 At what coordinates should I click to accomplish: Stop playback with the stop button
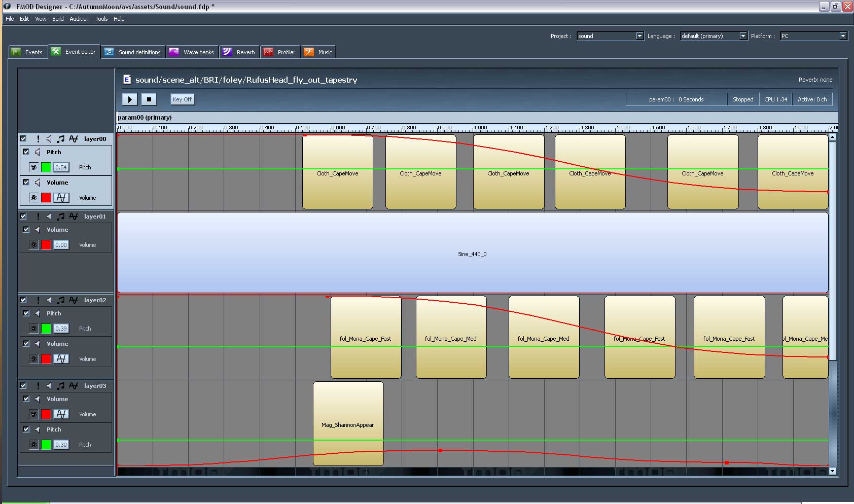[x=149, y=99]
